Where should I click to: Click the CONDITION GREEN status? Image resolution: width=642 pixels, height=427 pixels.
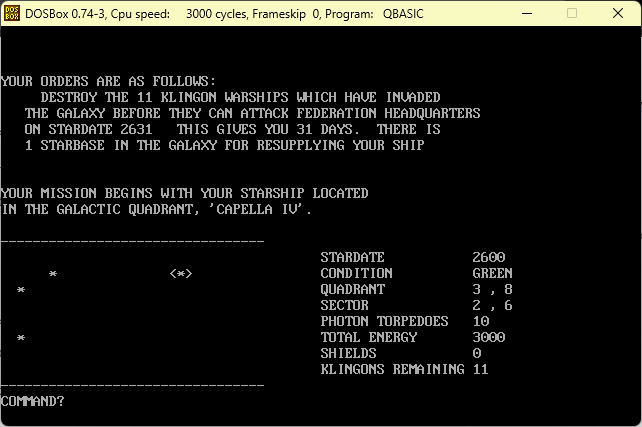(x=493, y=273)
